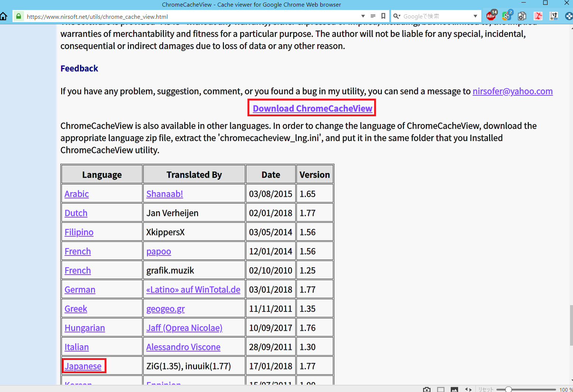Select the Jan Verheijen cell
The image size is (573, 392).
pos(194,213)
